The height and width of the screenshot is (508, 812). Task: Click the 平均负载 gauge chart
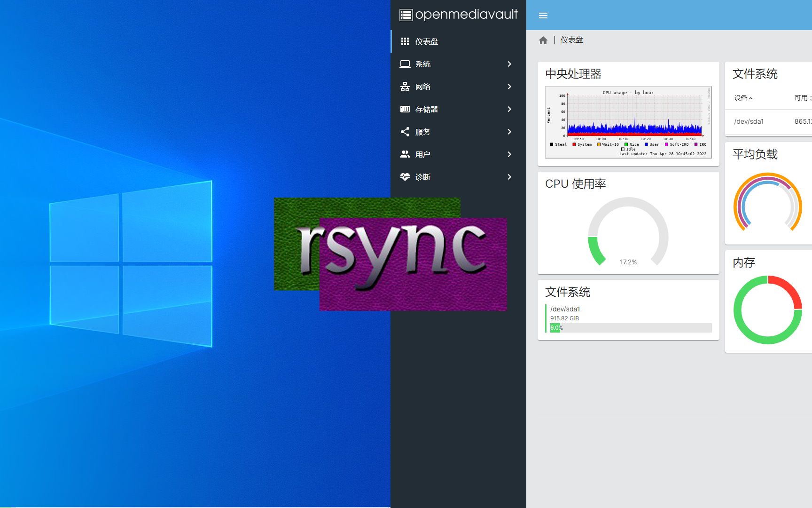click(768, 202)
